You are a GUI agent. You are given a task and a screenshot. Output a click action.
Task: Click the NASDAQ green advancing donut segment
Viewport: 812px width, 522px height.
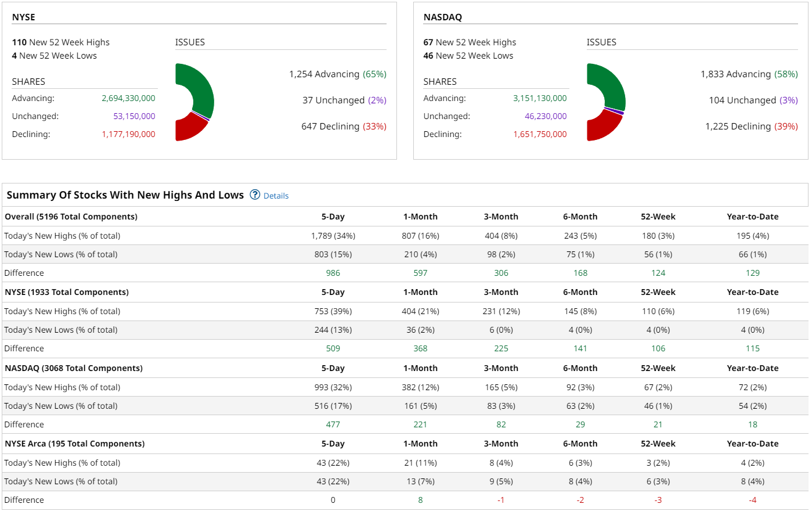pos(611,85)
